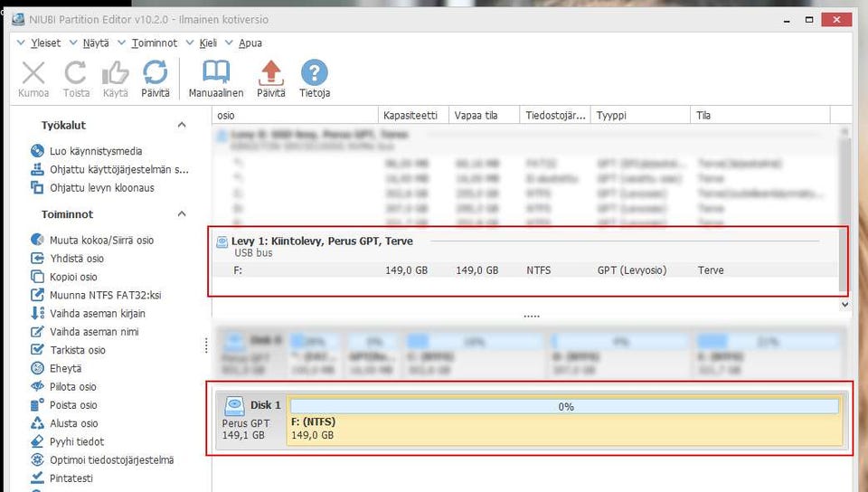Click the Pyyhi tiedot eraser icon
868x492 pixels.
(x=37, y=441)
